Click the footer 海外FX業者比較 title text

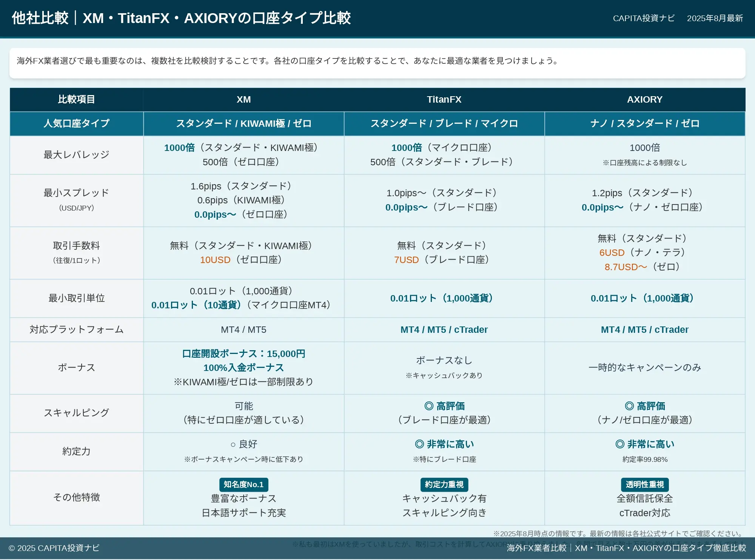point(626,548)
